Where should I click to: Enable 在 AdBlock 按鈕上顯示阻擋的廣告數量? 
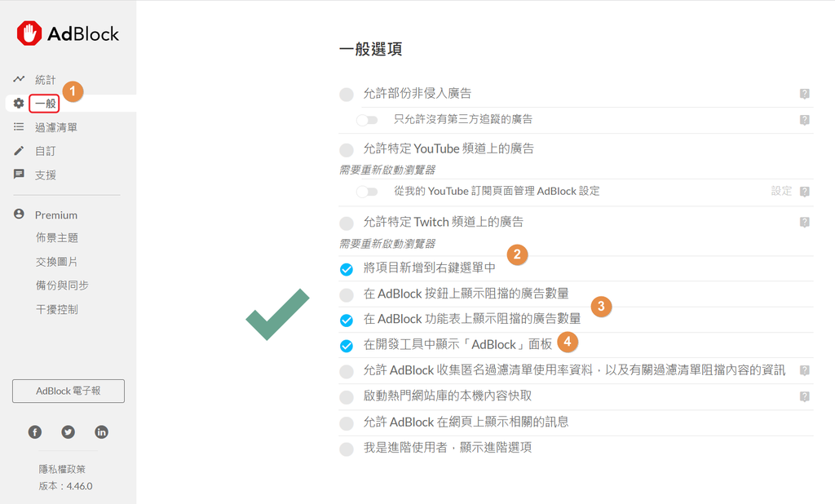pos(347,294)
